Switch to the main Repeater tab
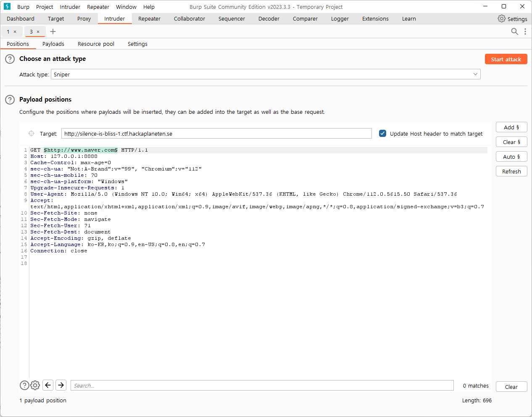 tap(149, 18)
